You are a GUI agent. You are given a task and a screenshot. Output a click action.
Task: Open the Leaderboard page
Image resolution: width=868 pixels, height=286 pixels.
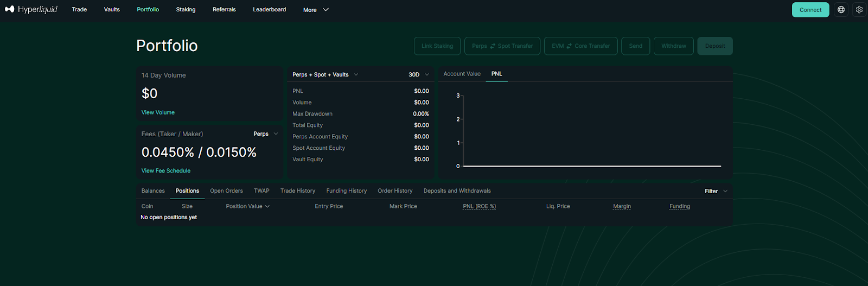(x=269, y=10)
